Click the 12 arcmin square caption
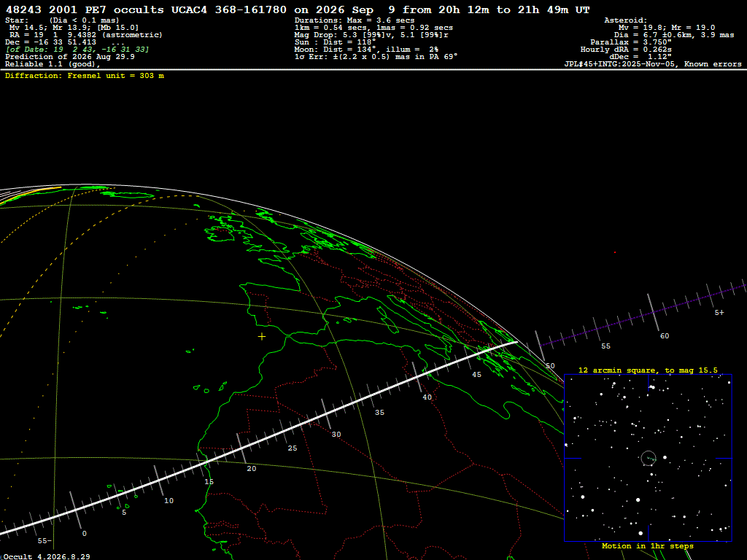 [648, 370]
